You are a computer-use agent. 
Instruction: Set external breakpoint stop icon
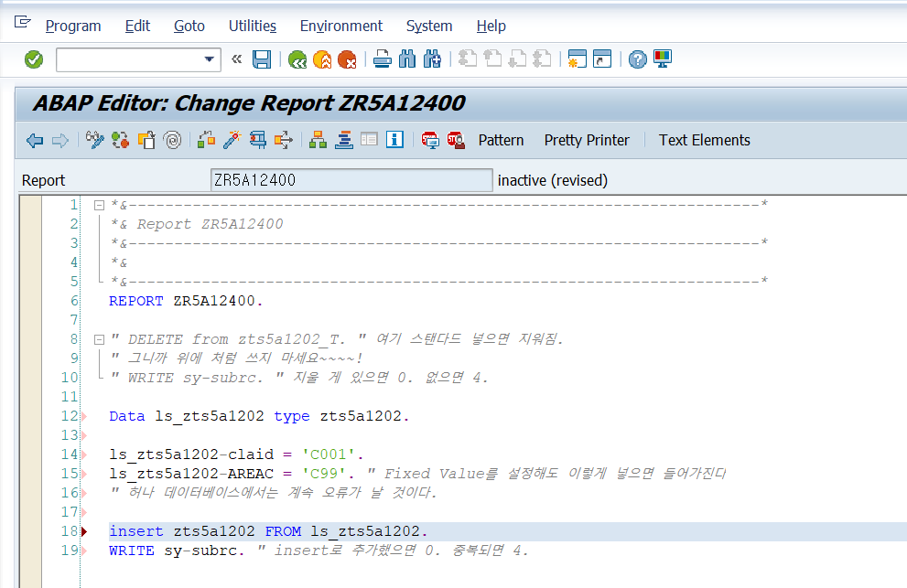click(456, 140)
